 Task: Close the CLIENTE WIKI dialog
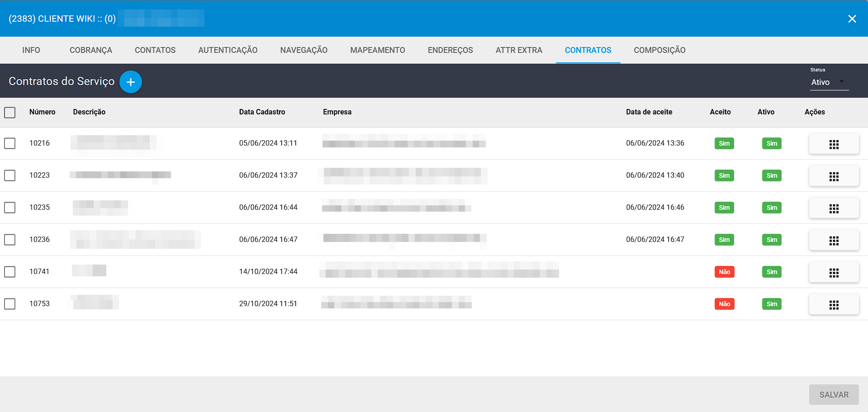pyautogui.click(x=852, y=19)
